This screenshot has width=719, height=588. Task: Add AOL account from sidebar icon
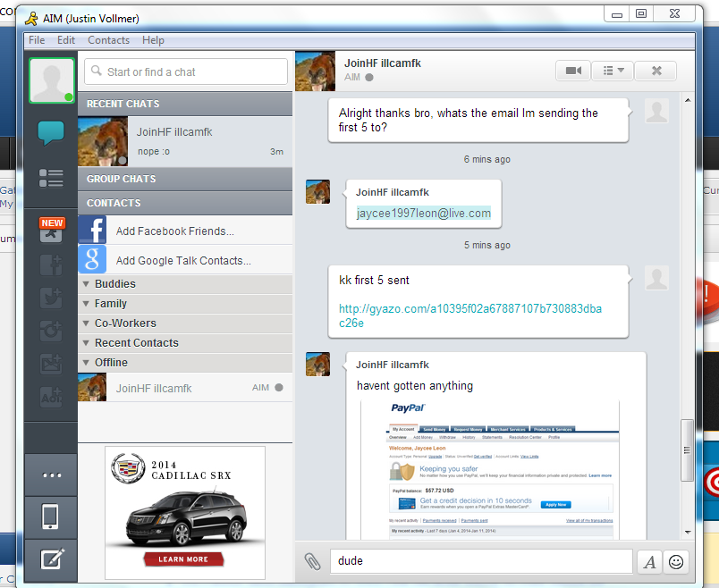[x=51, y=396]
